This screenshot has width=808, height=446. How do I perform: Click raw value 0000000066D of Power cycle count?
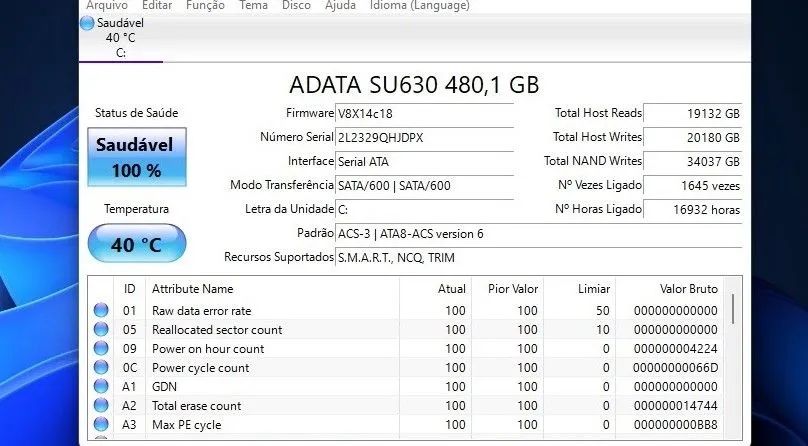(x=676, y=368)
